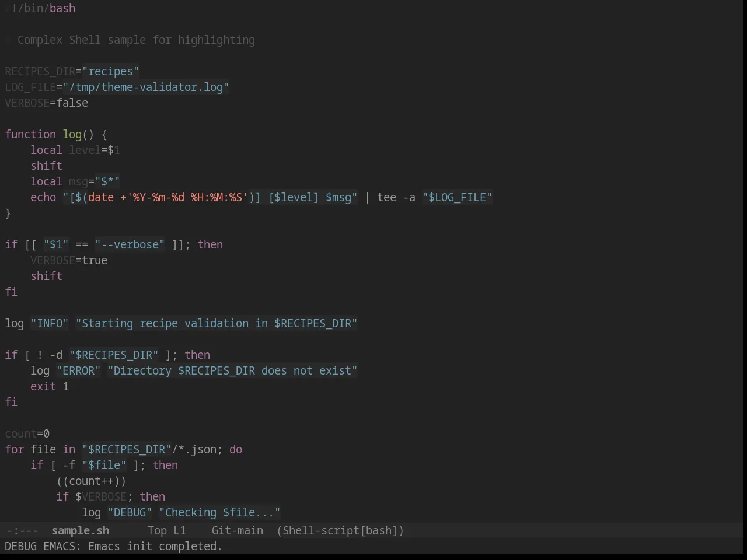Click the VERBOSE=false assignment
747x560 pixels.
point(47,103)
